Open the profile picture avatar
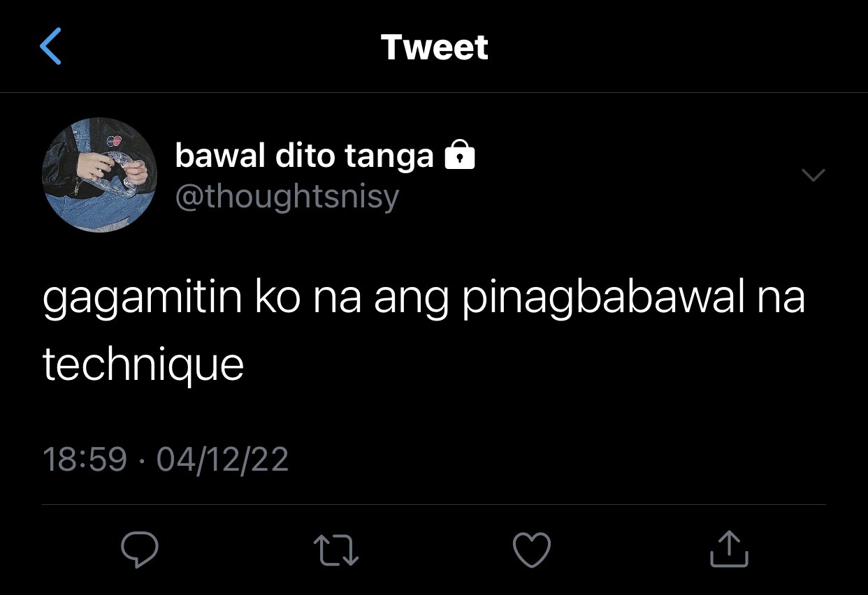 (99, 175)
